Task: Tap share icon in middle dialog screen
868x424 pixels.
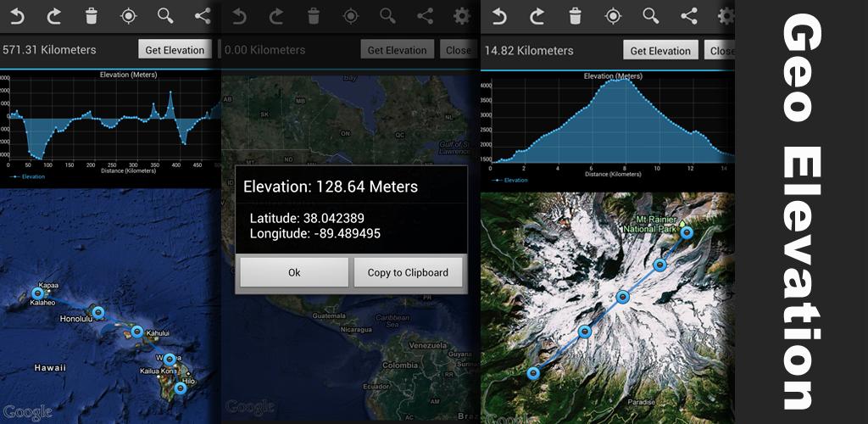Action: 426,16
